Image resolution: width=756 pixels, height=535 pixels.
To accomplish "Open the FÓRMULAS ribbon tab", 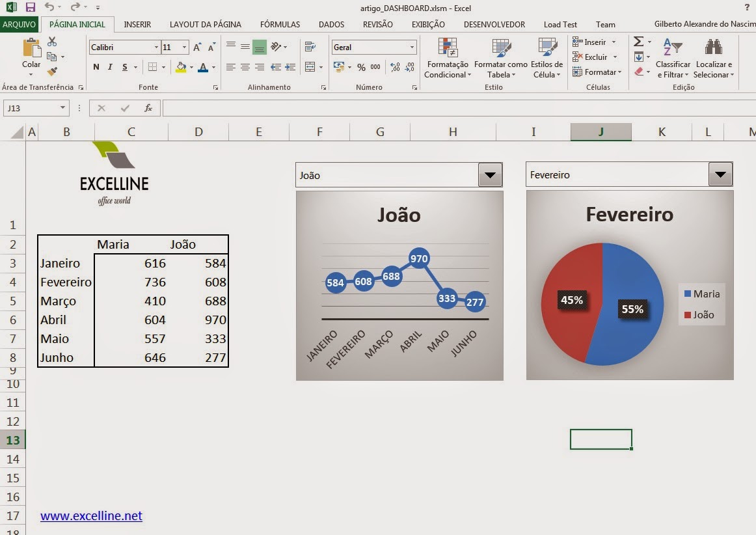I will (280, 24).
